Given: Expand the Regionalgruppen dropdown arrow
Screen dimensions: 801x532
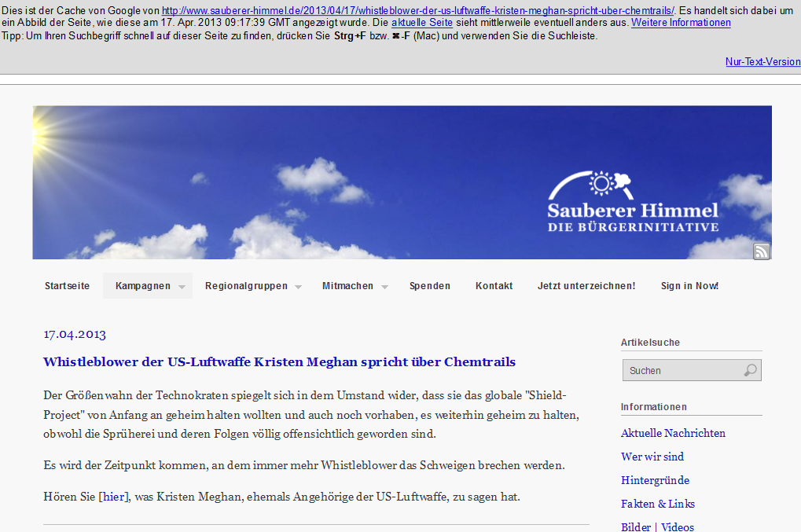Looking at the screenshot, I should pos(298,287).
